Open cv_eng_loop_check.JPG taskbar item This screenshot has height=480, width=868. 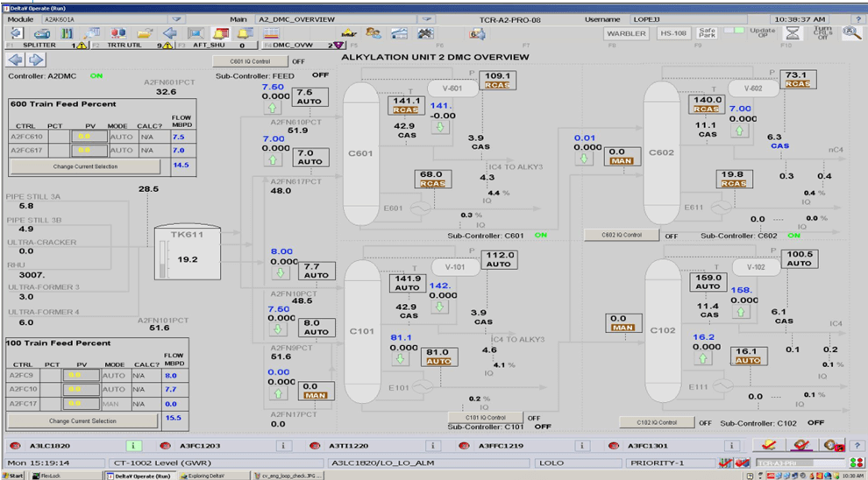click(x=288, y=476)
